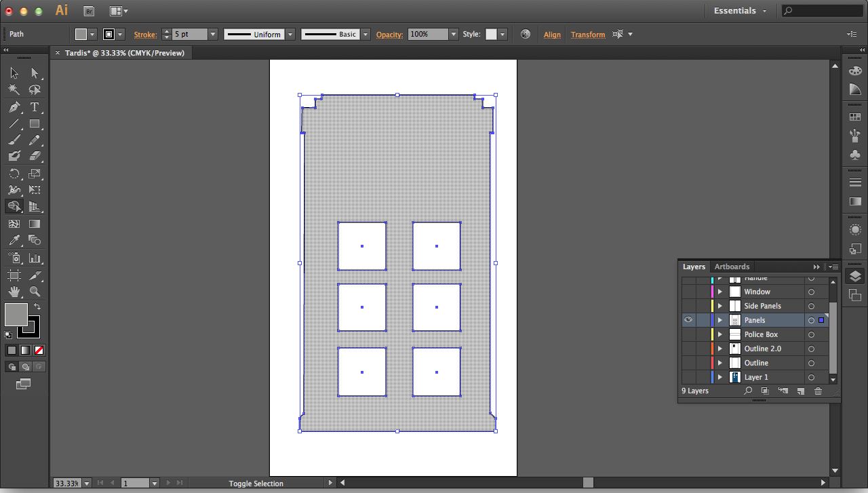The width and height of the screenshot is (868, 493).
Task: Open the Uniform variable width profile dropdown
Action: (290, 34)
